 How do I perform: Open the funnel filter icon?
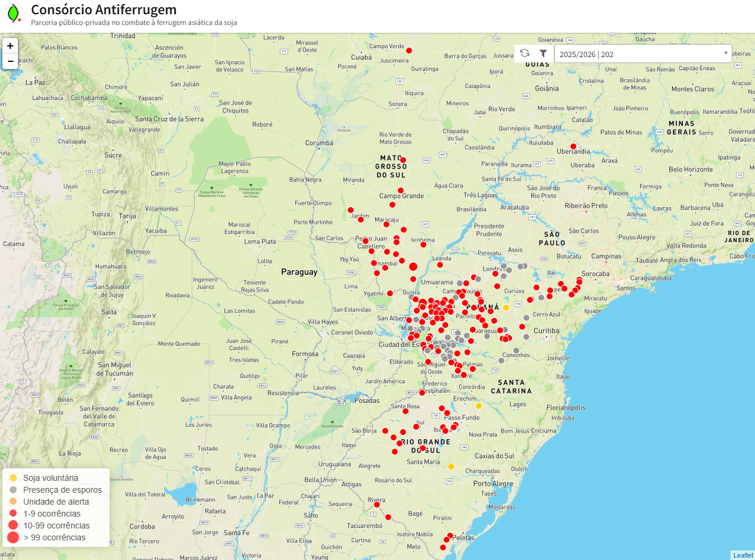click(x=543, y=53)
